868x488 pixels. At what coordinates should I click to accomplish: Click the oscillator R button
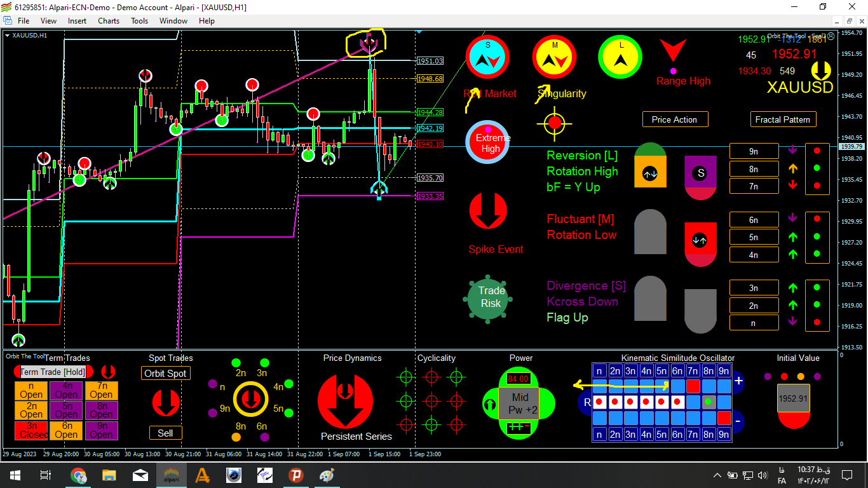[x=586, y=402]
